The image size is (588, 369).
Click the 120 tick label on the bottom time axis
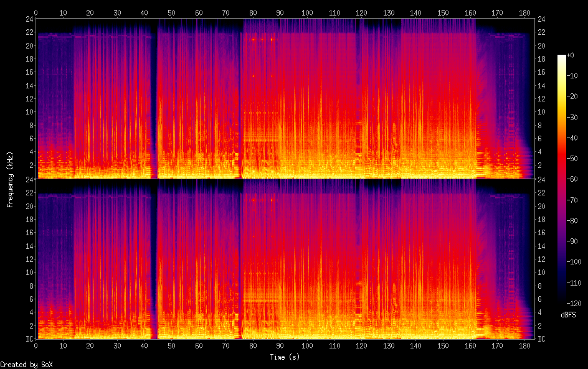tap(361, 346)
